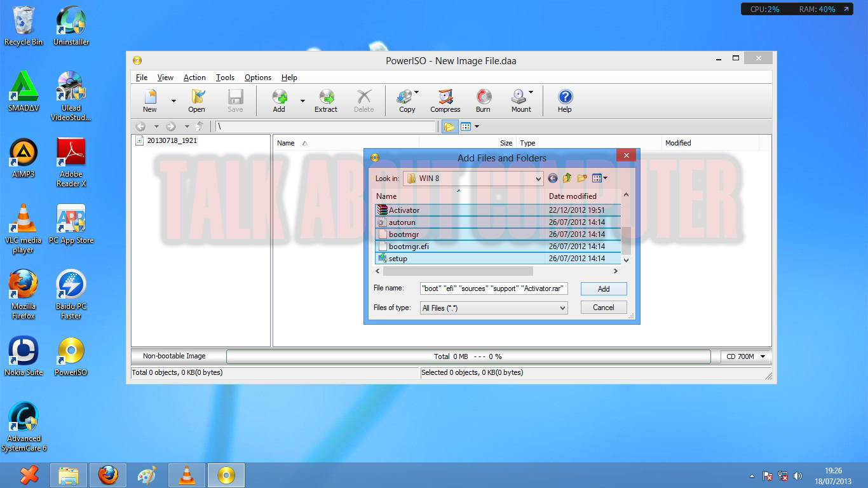868x488 pixels.
Task: Select the SMADAV desktop icon
Action: pyautogui.click(x=24, y=91)
